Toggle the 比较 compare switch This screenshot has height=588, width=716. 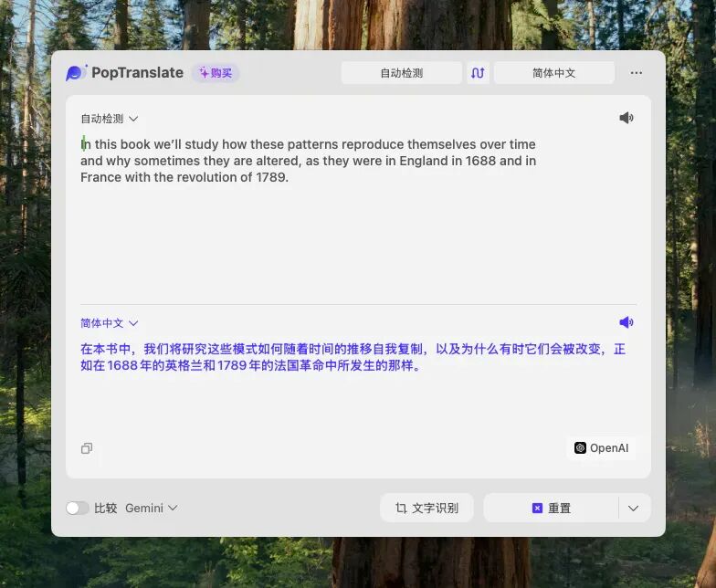click(77, 508)
